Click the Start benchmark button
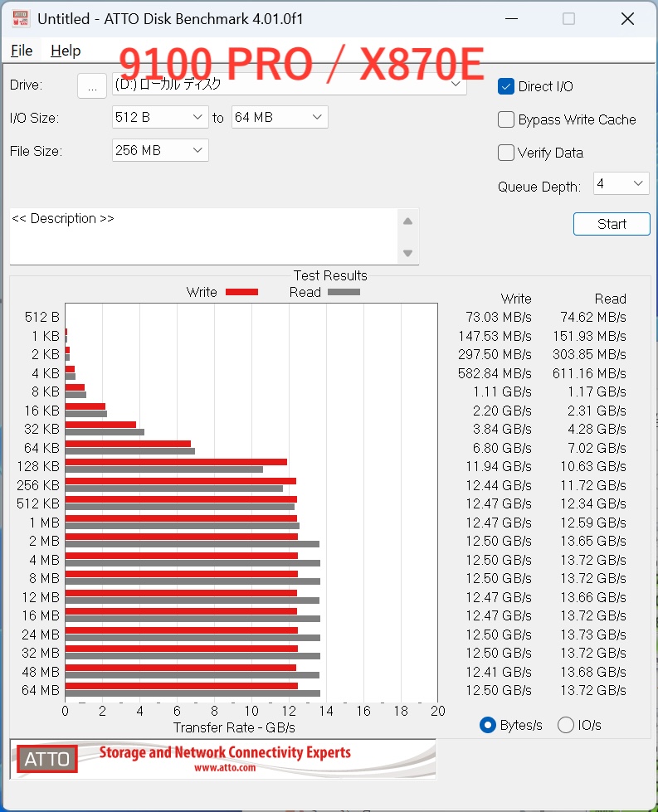 click(x=612, y=224)
